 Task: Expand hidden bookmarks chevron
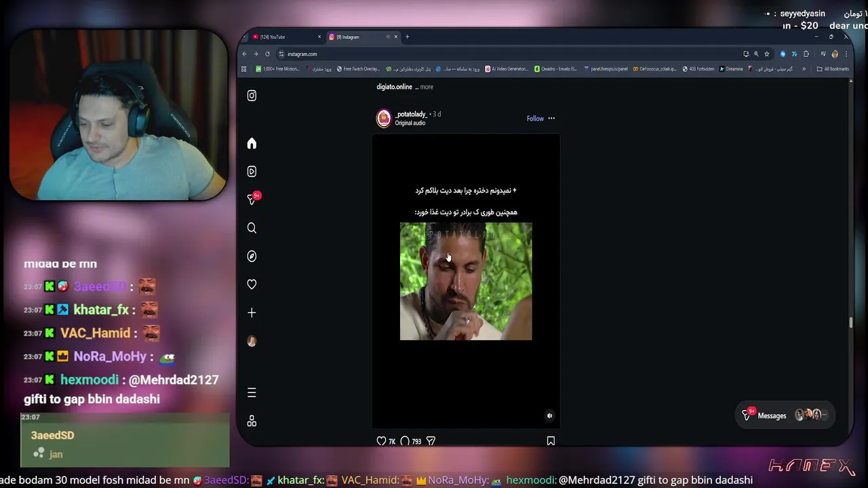[804, 68]
